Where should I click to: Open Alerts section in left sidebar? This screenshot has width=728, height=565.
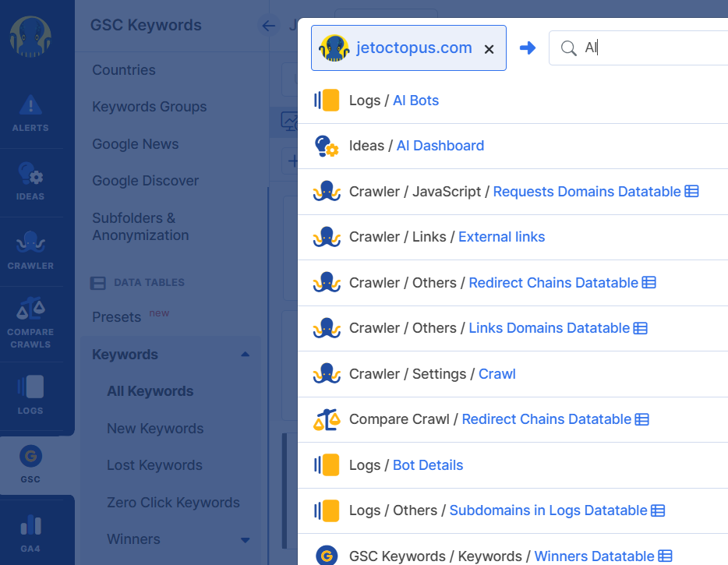click(30, 113)
